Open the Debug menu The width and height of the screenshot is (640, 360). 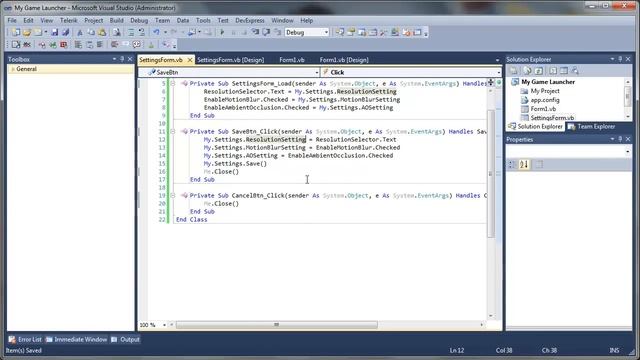[139, 20]
